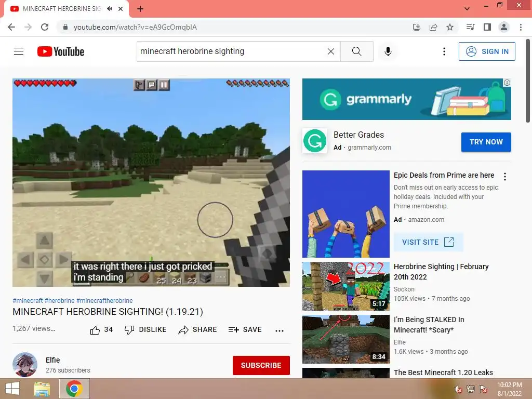Click the VISIT SITE button

(x=428, y=242)
